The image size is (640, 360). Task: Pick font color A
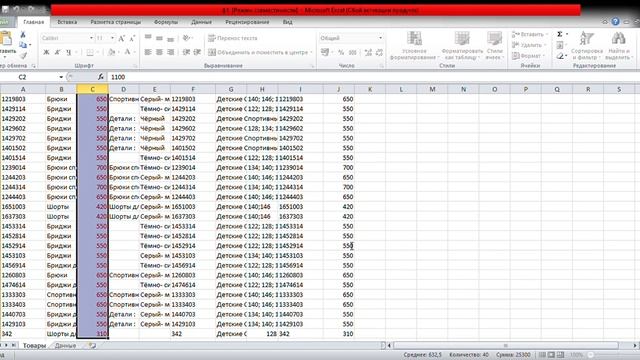(x=127, y=52)
